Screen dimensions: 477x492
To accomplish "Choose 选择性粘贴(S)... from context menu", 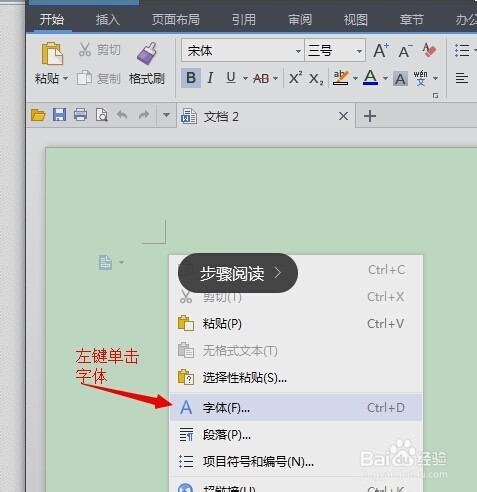I will pyautogui.click(x=296, y=378).
